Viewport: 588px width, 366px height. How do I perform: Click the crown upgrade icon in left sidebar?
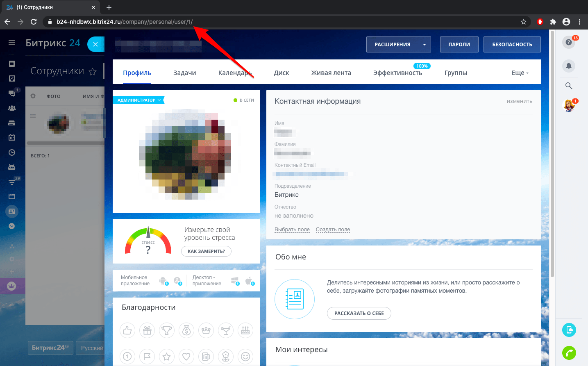(11, 286)
